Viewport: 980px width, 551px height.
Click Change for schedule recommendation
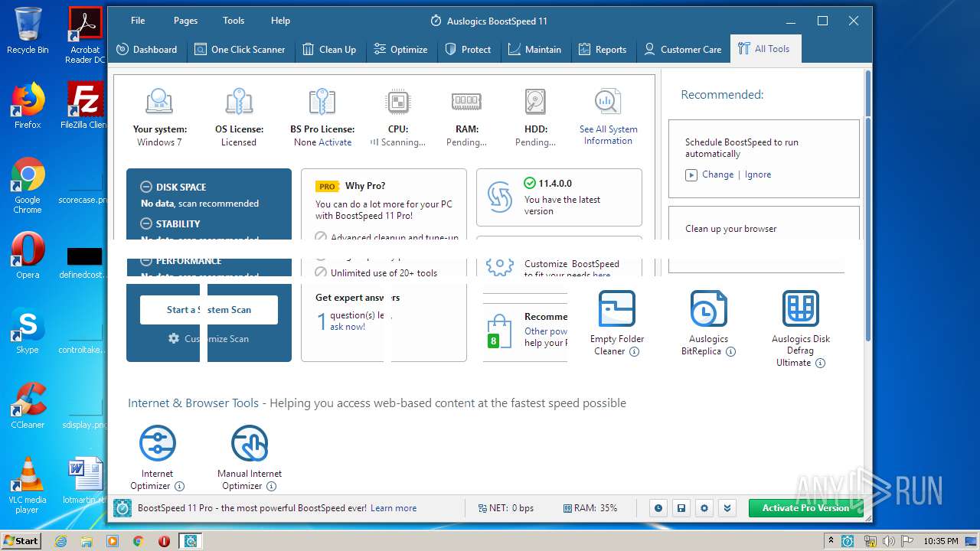click(718, 174)
